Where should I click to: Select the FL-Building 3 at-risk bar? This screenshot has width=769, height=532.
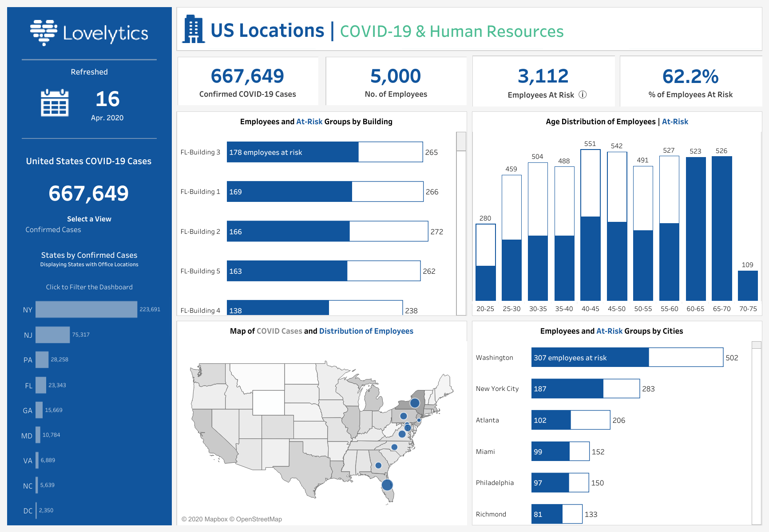click(292, 152)
